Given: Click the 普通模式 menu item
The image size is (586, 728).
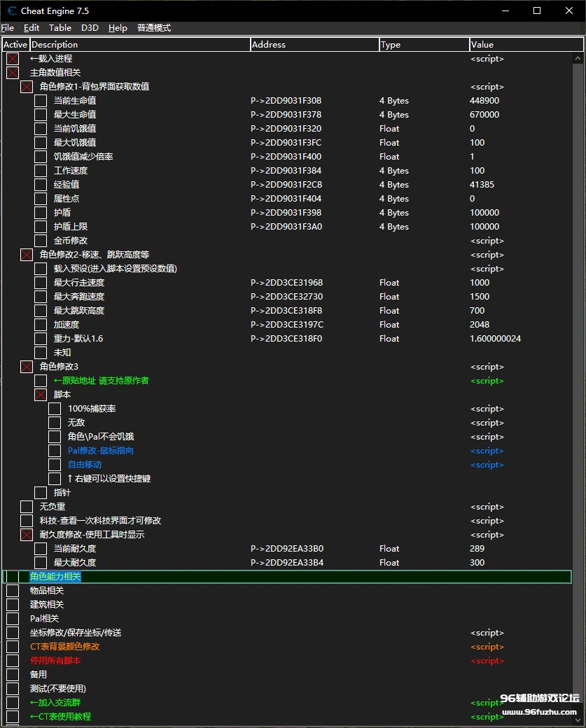Looking at the screenshot, I should click(153, 28).
